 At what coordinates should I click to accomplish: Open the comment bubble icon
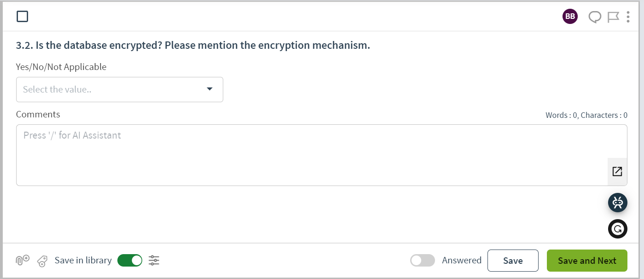tap(595, 17)
